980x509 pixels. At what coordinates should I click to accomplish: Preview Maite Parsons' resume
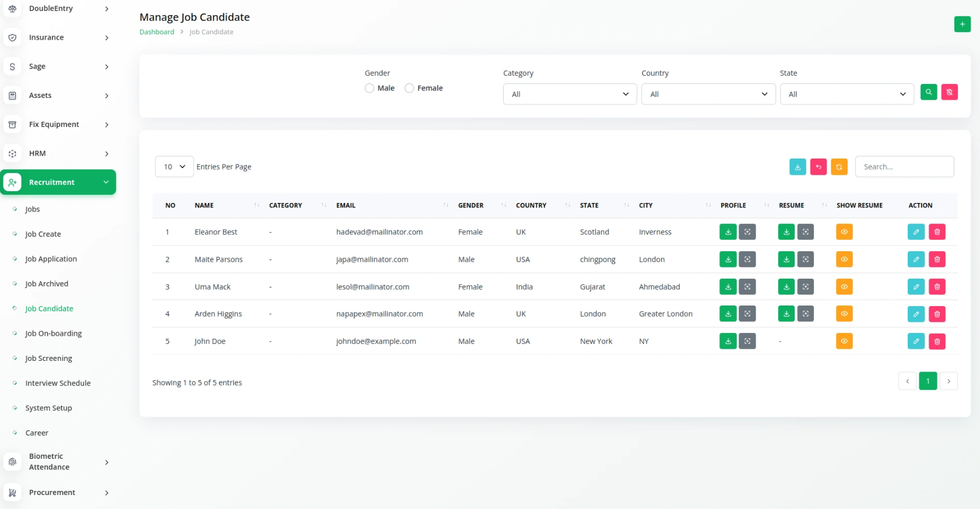(x=806, y=259)
